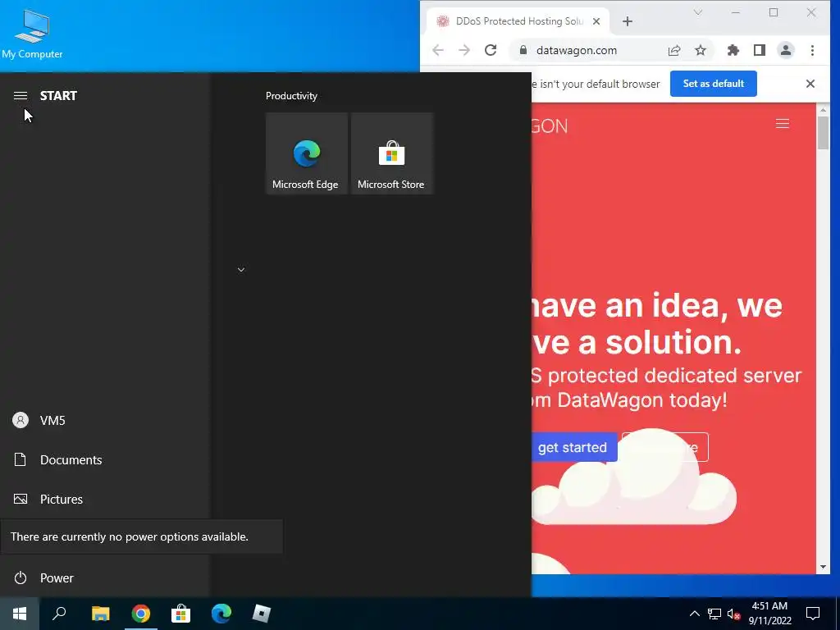Viewport: 840px width, 630px height.
Task: Dismiss the default browser infobar
Action: [x=810, y=84]
